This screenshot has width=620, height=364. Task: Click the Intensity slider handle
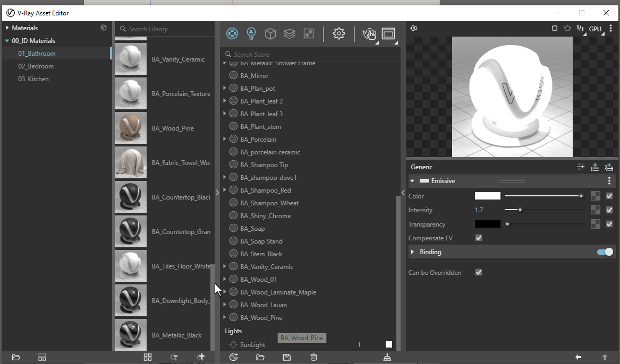(520, 210)
